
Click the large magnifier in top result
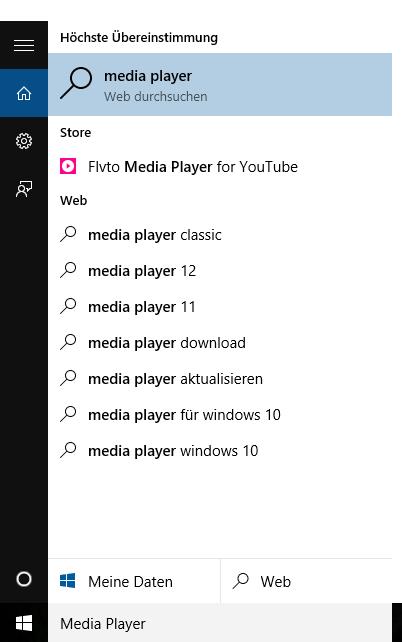tap(76, 83)
